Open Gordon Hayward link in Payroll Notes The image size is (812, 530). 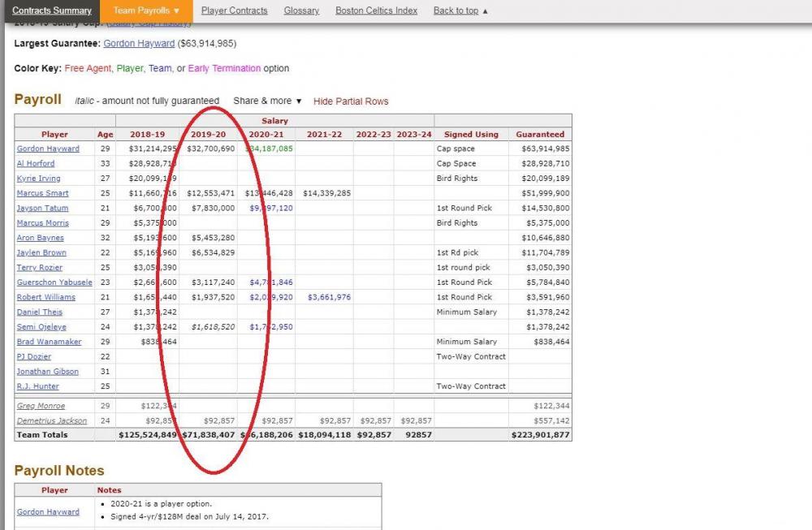[x=48, y=511]
